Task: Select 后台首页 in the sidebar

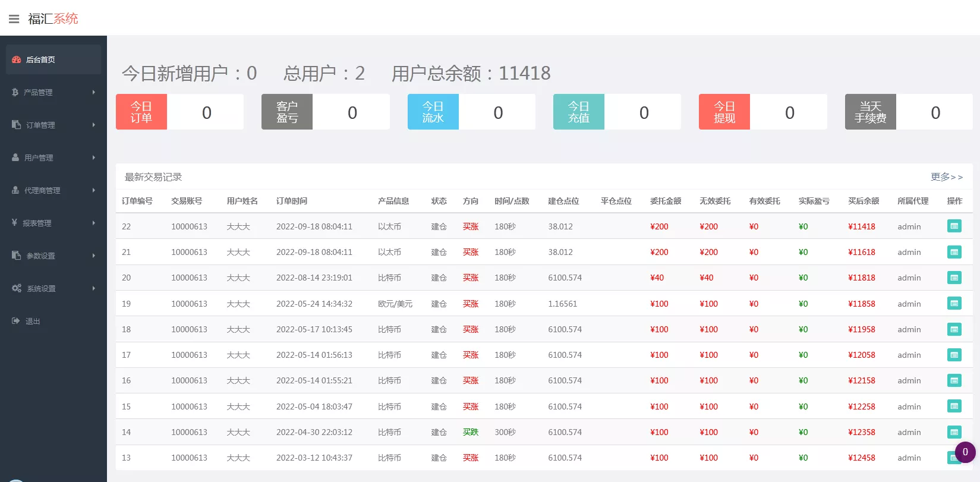Action: click(x=40, y=59)
